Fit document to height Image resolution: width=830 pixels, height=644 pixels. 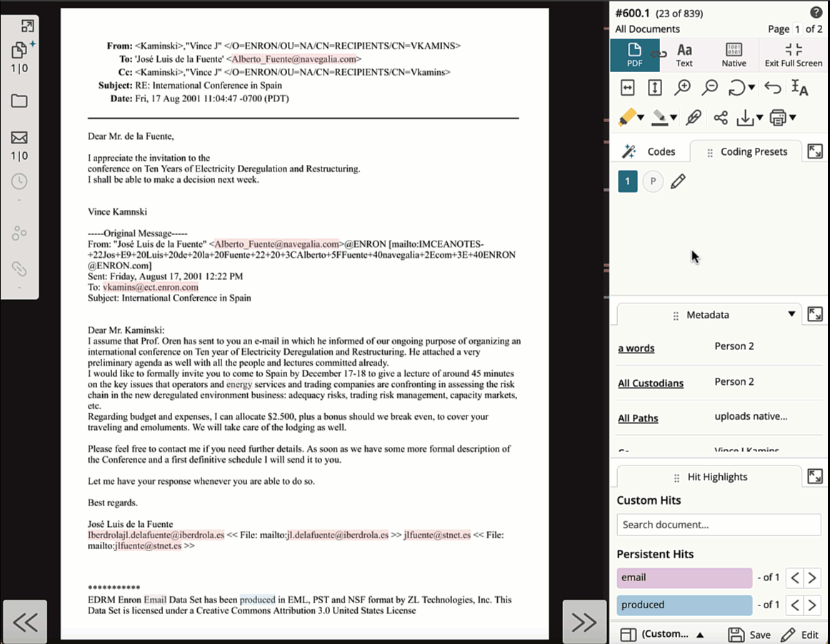coord(655,88)
